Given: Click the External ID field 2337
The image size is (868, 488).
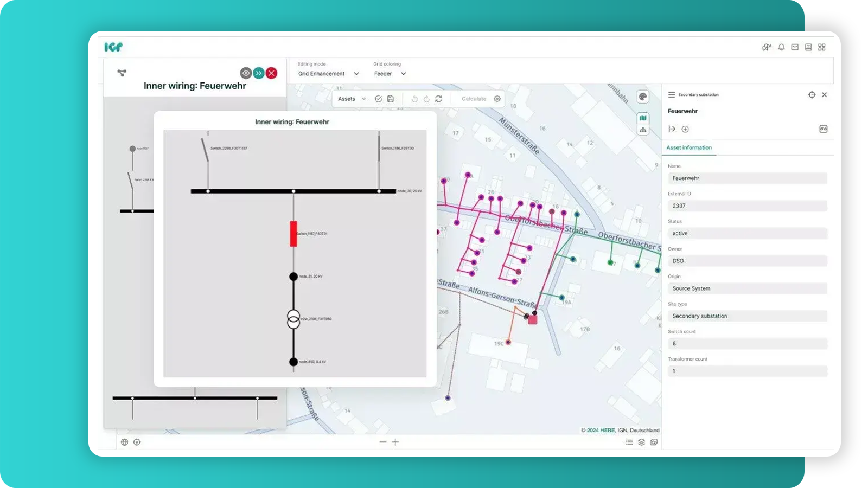Looking at the screenshot, I should (748, 206).
